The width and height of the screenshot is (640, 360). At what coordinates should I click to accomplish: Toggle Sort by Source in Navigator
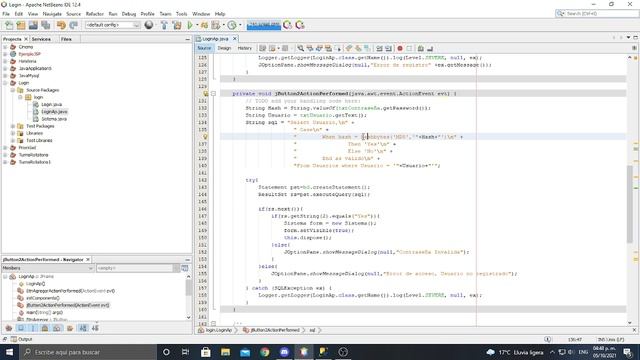pyautogui.click(x=95, y=328)
